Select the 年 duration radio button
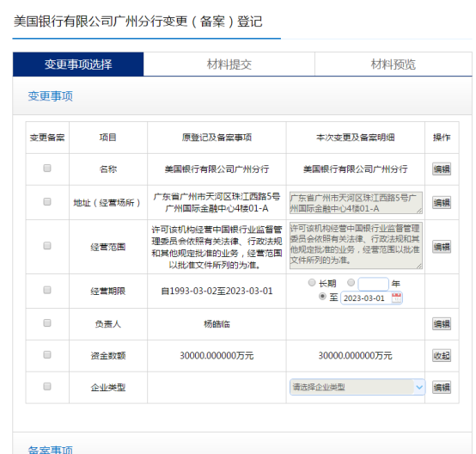Viewport: 476px width, 454px height. [351, 283]
